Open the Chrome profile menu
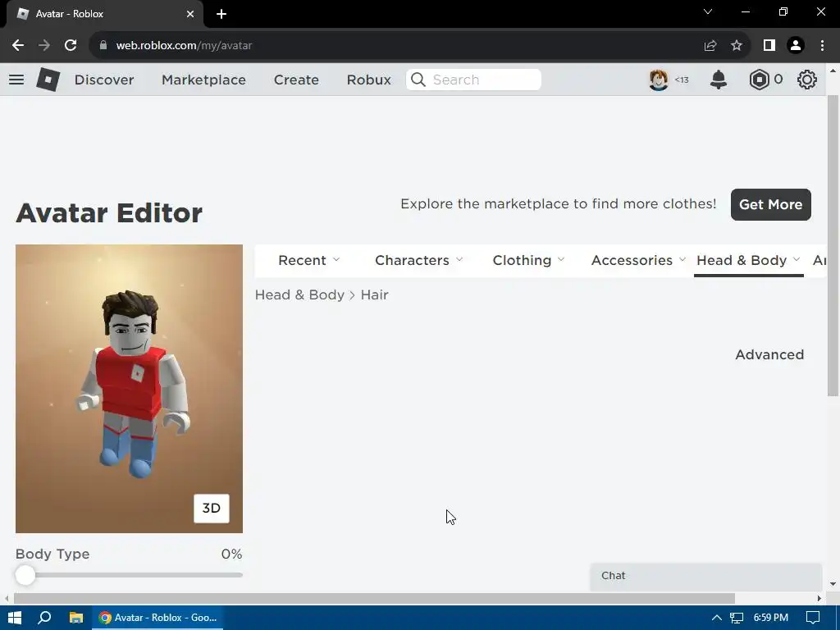Image resolution: width=840 pixels, height=630 pixels. pyautogui.click(x=796, y=46)
